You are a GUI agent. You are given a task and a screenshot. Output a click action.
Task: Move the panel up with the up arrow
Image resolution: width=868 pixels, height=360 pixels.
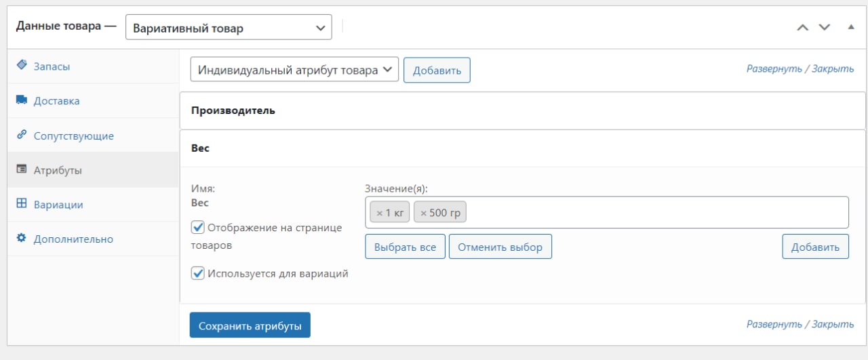(x=803, y=28)
